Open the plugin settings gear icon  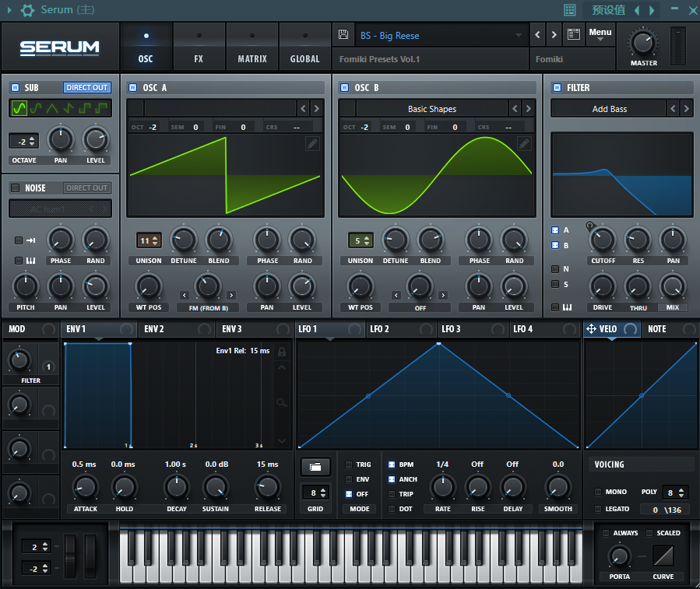coord(28,10)
